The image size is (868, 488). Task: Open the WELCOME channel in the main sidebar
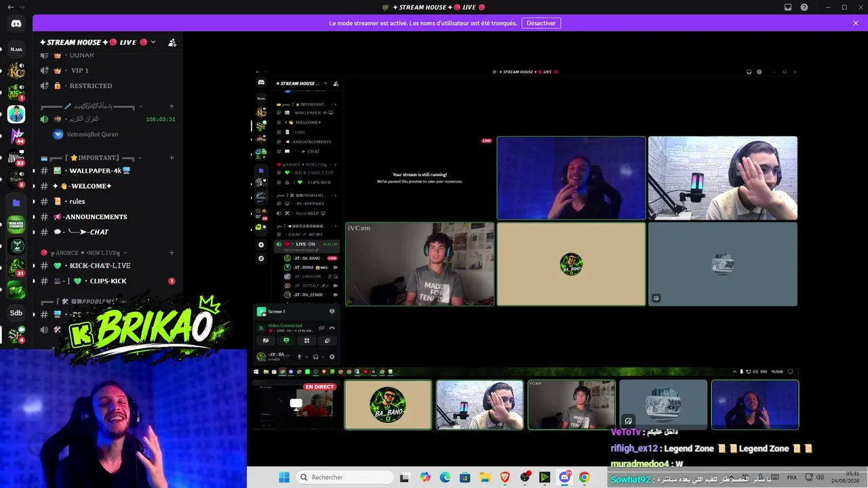coord(108,186)
